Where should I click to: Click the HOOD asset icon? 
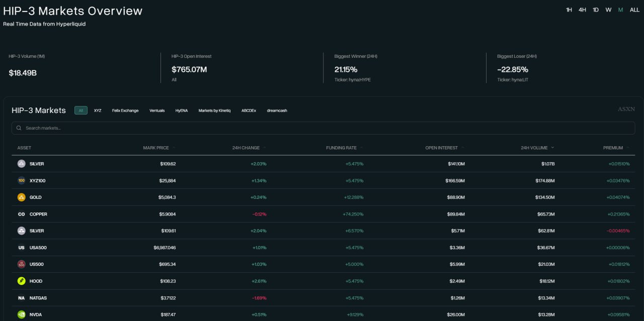(x=21, y=281)
